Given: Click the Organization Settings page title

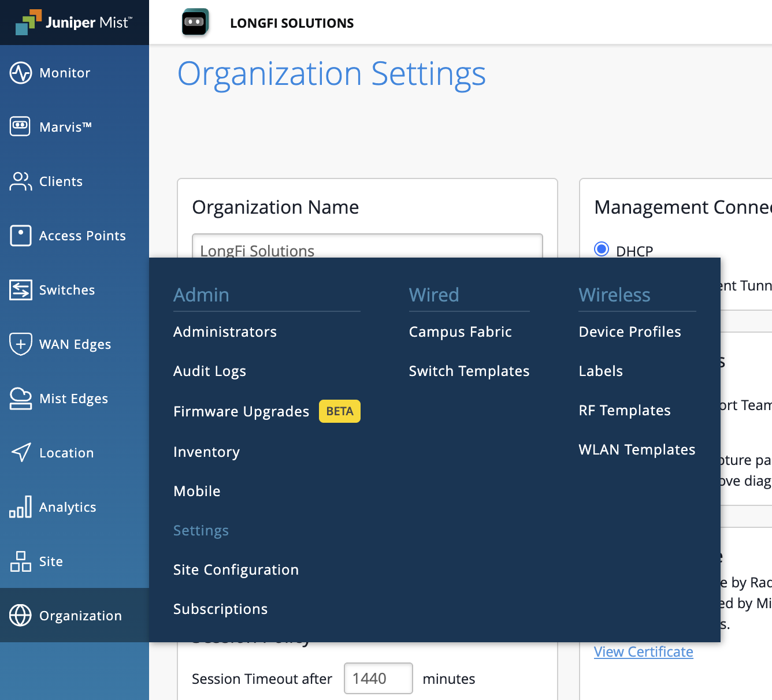Looking at the screenshot, I should tap(332, 75).
